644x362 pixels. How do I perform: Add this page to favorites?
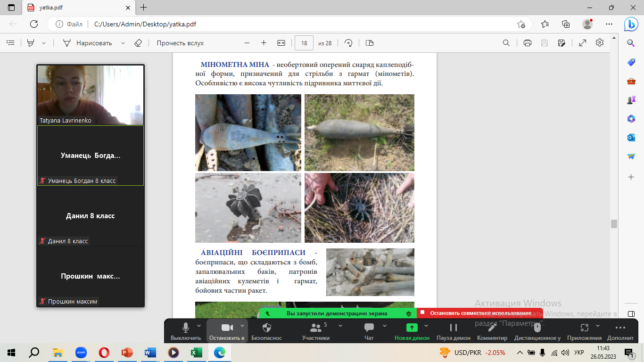521,24
